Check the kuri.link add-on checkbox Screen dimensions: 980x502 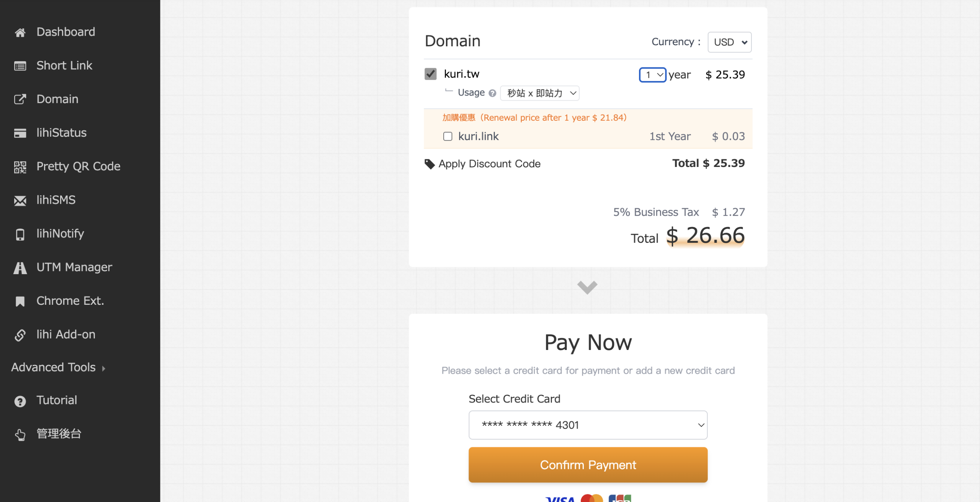[448, 136]
